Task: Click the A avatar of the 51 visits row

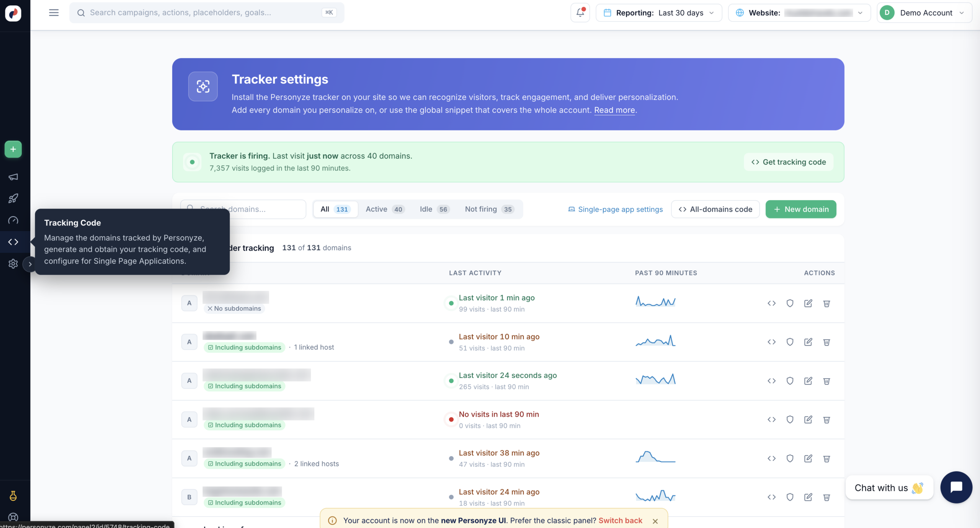Action: [x=189, y=342]
